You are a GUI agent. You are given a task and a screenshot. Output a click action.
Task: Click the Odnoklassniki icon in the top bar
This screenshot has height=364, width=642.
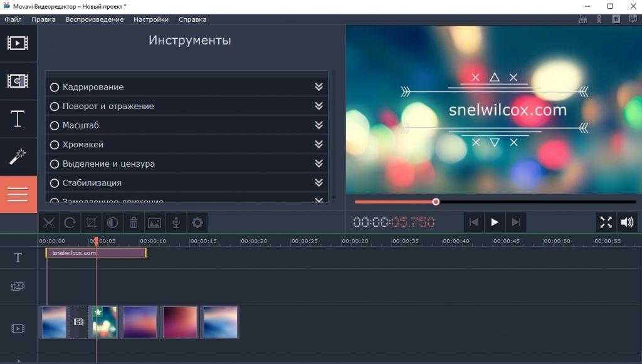coord(599,19)
